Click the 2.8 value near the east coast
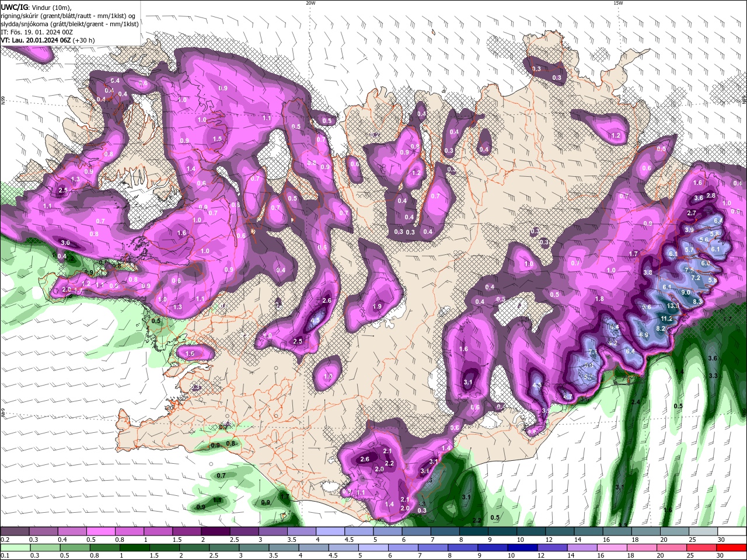 click(x=711, y=195)
